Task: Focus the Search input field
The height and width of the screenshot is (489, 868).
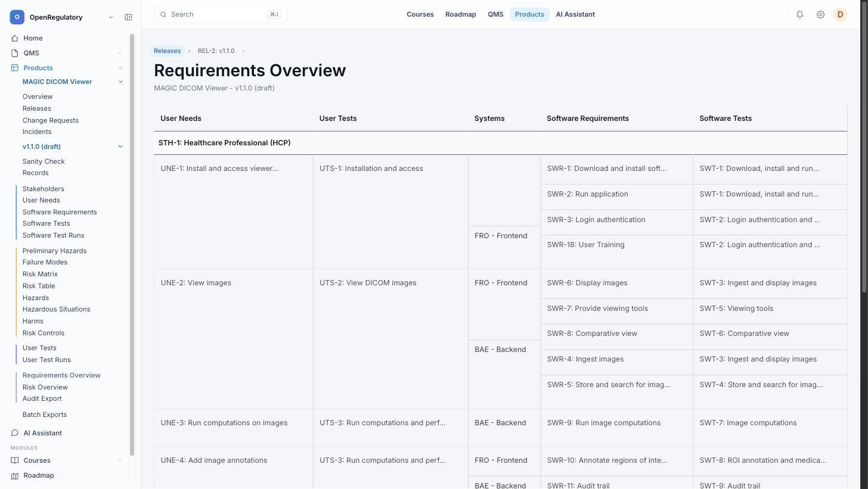Action: (221, 14)
